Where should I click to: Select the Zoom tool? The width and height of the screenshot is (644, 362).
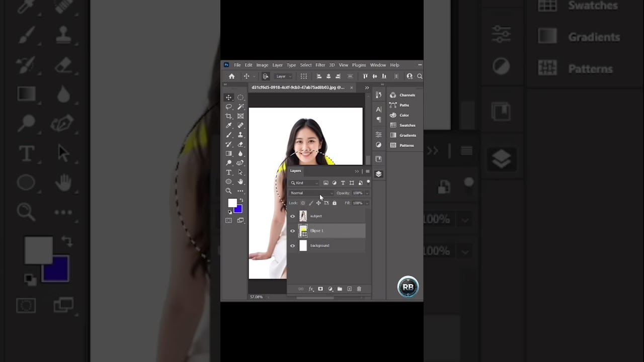[x=228, y=191]
